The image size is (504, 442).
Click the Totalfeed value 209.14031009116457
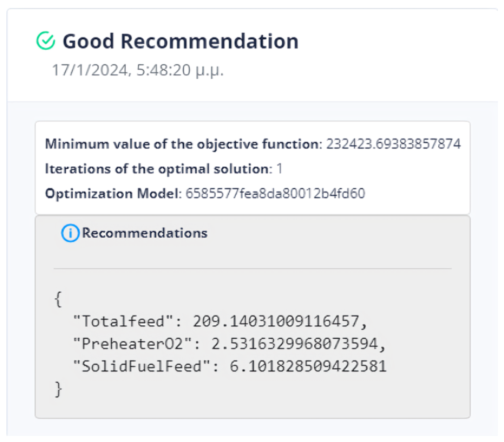(280, 322)
